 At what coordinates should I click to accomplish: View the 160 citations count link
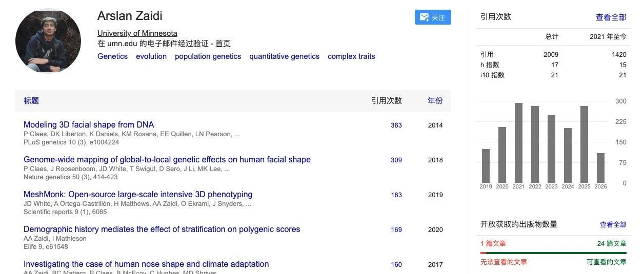[x=396, y=264]
